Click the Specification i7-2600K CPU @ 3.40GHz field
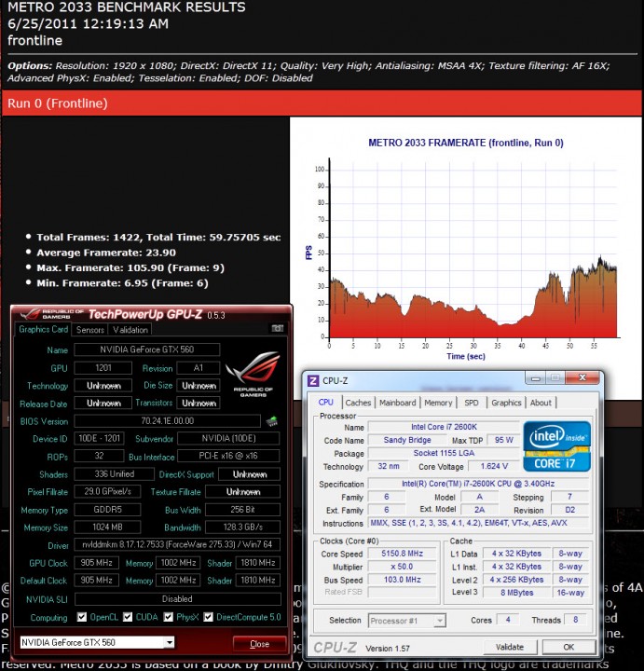Screen dimensions: 644x671 point(478,484)
